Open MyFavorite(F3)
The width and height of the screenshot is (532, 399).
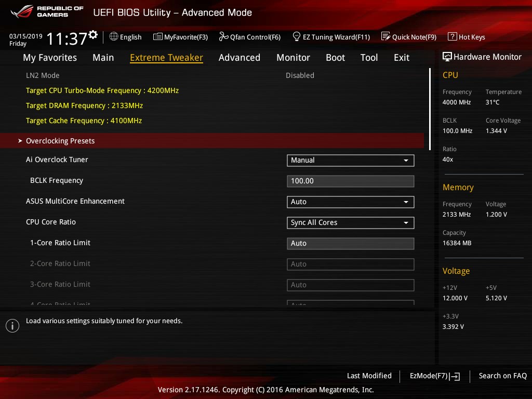[x=180, y=37]
